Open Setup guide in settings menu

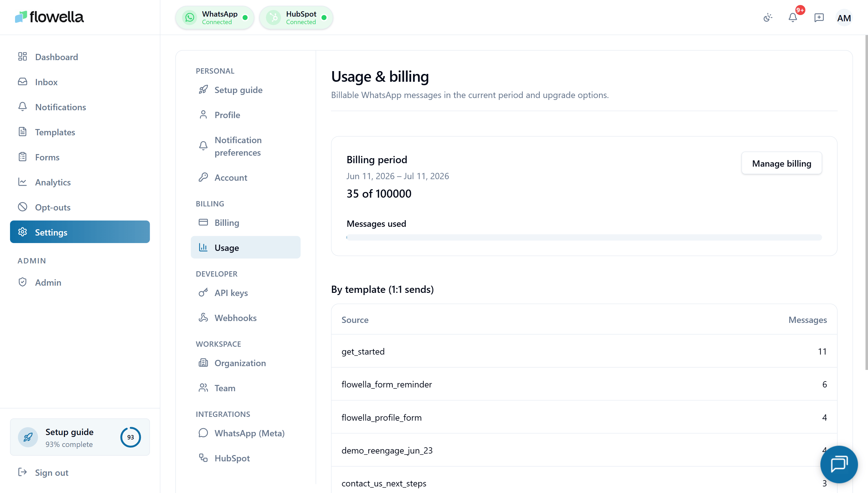(x=246, y=90)
